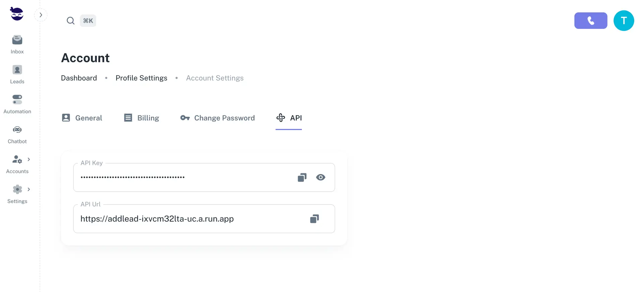Click the search magnifier icon

click(x=70, y=21)
